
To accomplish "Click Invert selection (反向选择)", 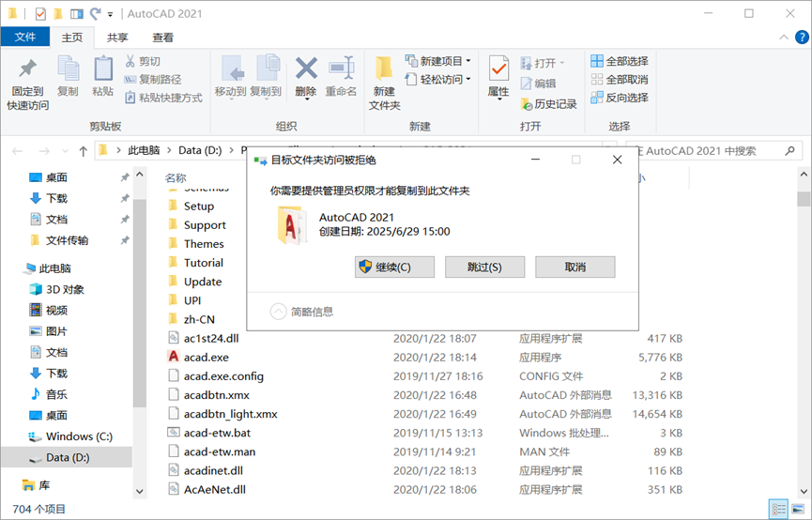I will coord(620,98).
